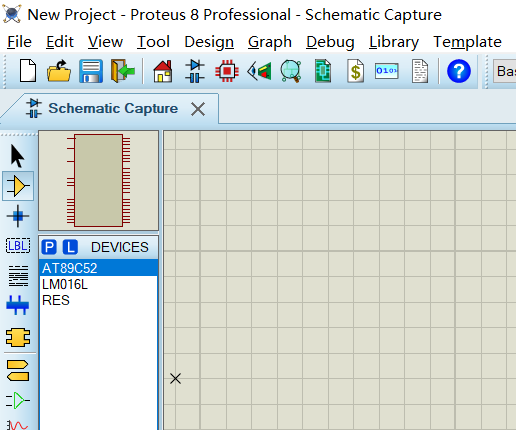Open the Tool menu

pyautogui.click(x=153, y=42)
